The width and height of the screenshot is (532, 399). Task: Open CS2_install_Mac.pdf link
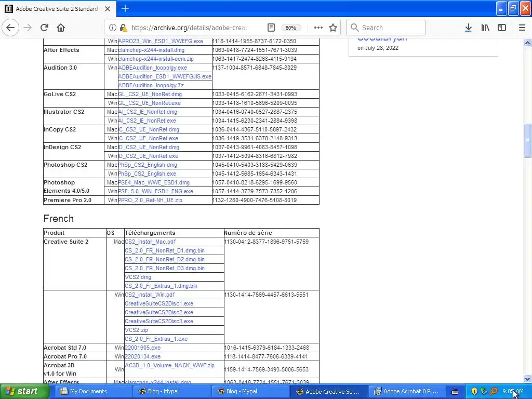pyautogui.click(x=150, y=242)
